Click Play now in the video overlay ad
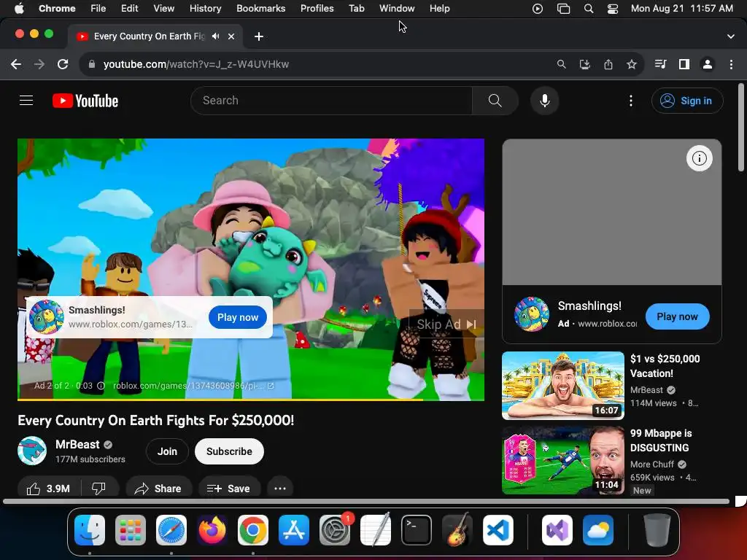This screenshot has height=560, width=747. (238, 317)
